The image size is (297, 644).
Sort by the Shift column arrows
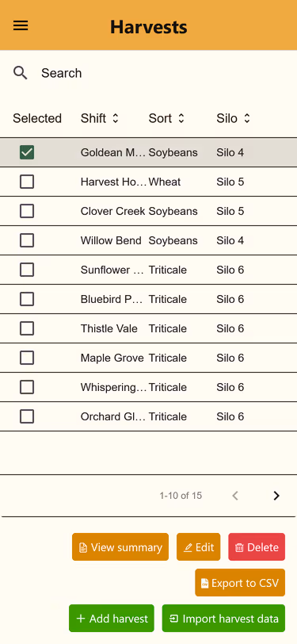point(116,118)
